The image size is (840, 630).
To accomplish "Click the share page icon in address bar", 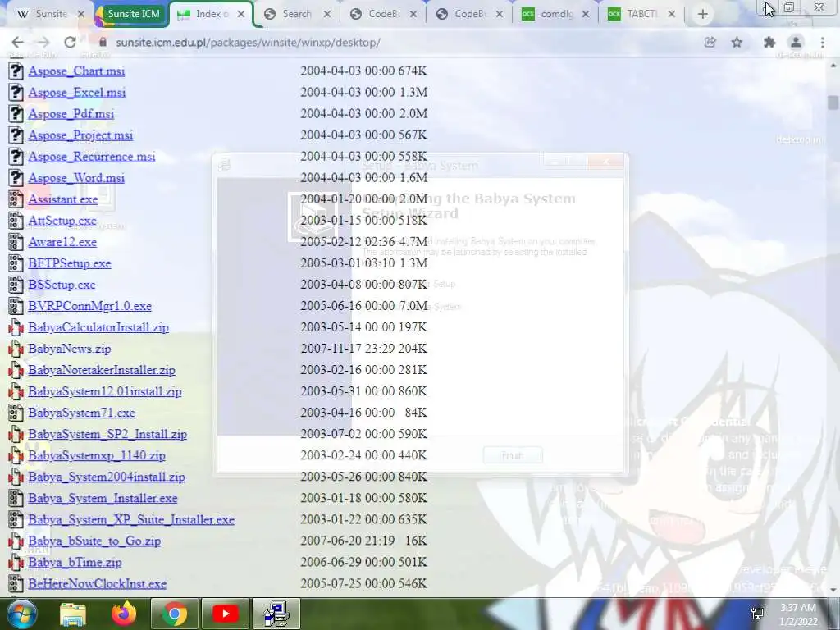I will pos(710,43).
